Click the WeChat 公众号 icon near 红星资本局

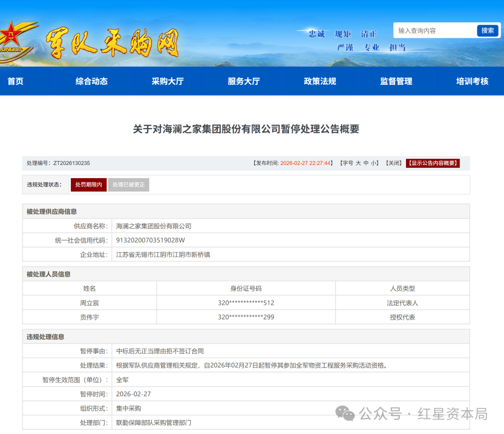click(x=344, y=413)
